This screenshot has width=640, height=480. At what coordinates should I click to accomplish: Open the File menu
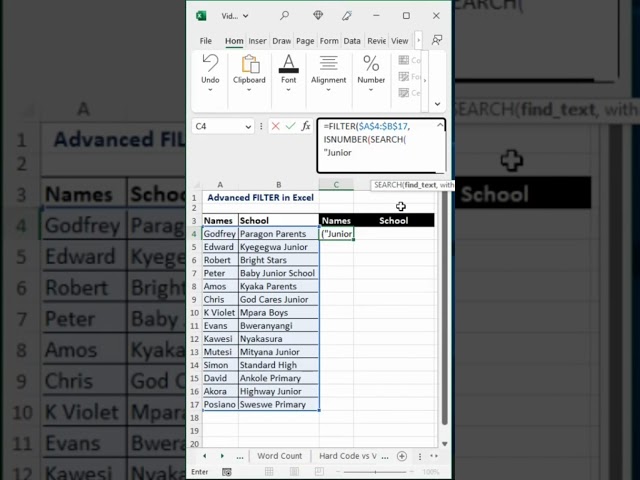point(205,41)
